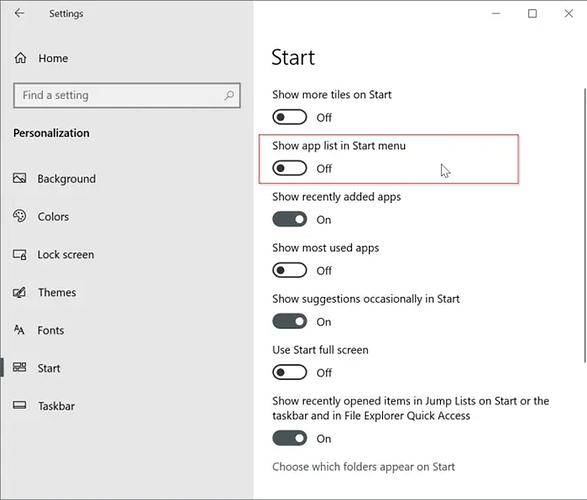Click the search magnifier icon
The image size is (587, 500).
229,95
